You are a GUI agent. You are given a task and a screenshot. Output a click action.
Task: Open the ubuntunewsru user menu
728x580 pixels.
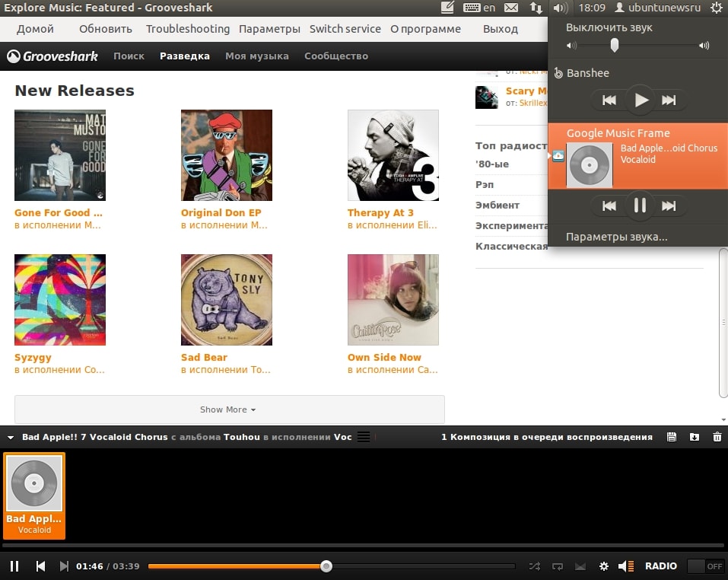[x=657, y=8]
